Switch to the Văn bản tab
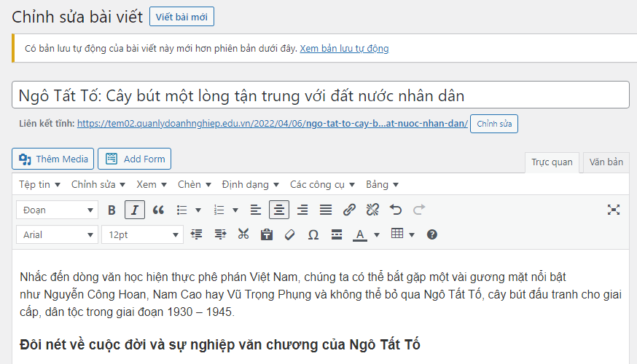637x364 pixels. (606, 162)
